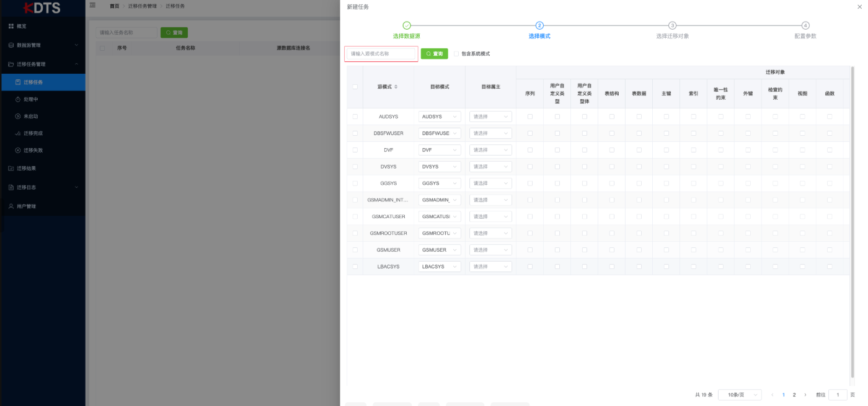The width and height of the screenshot is (868, 406).
Task: Focus the 请输入源模式名称 search field
Action: tap(381, 54)
